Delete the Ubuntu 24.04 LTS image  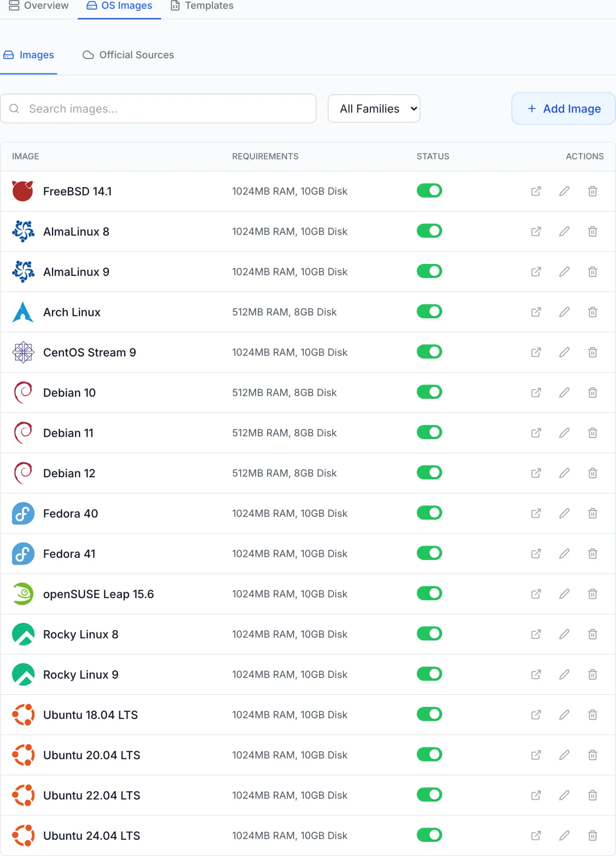click(x=593, y=836)
